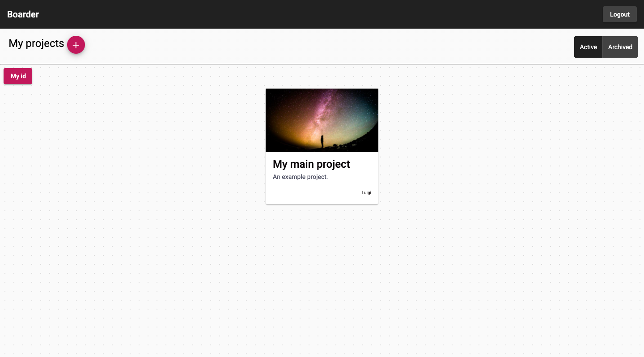Image resolution: width=644 pixels, height=357 pixels.
Task: Switch to the Active projects tab
Action: pos(588,47)
